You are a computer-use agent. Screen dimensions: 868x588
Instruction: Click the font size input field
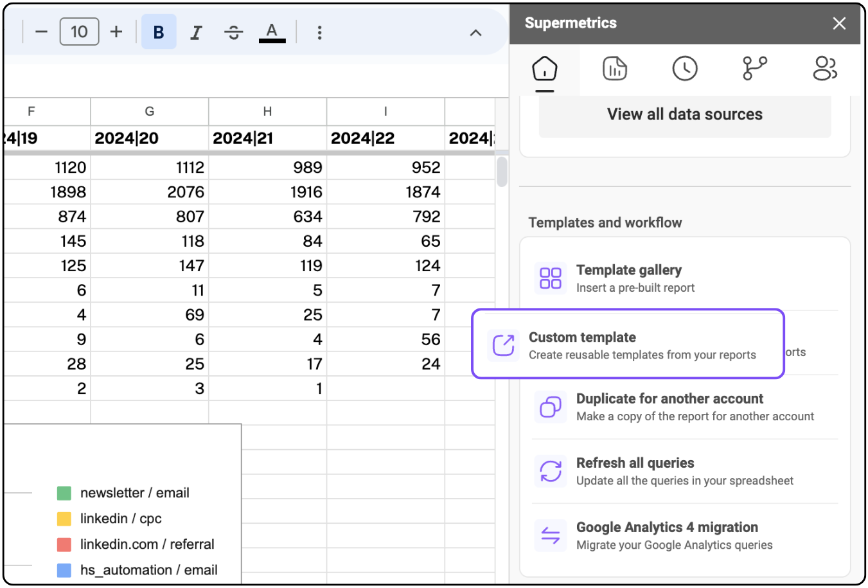pyautogui.click(x=79, y=31)
